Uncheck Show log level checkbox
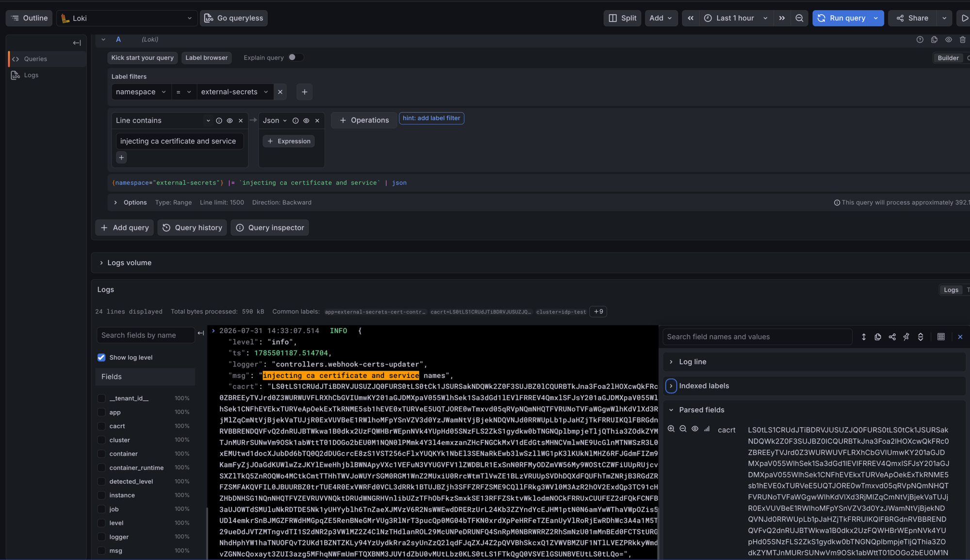970x560 pixels. pos(101,357)
